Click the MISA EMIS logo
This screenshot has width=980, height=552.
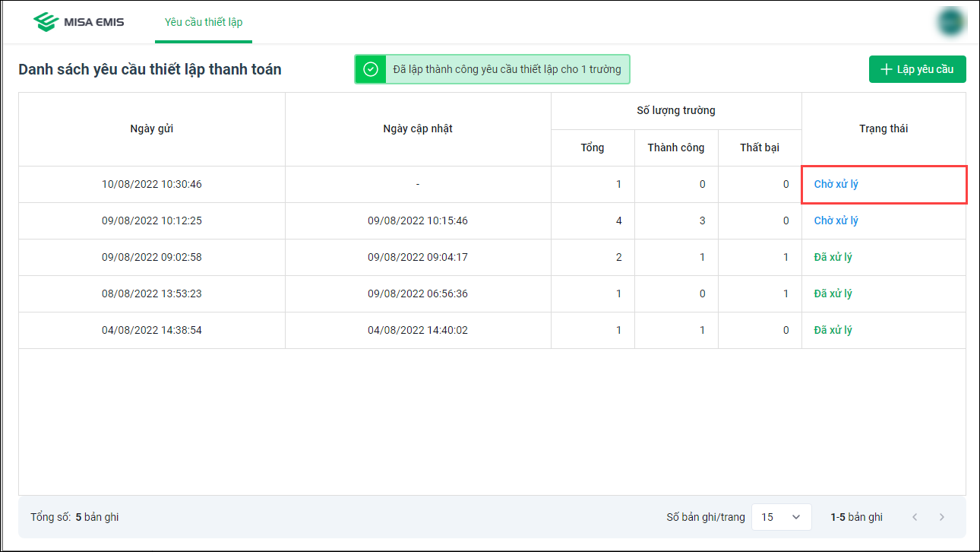[x=79, y=22]
